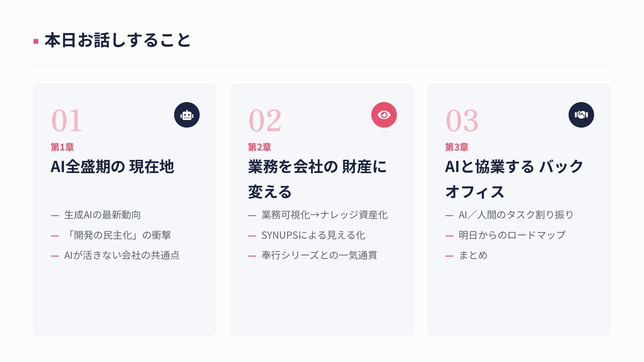This screenshot has width=644, height=362.
Task: Open the AIと協業するバックオフィス heading
Action: click(514, 179)
